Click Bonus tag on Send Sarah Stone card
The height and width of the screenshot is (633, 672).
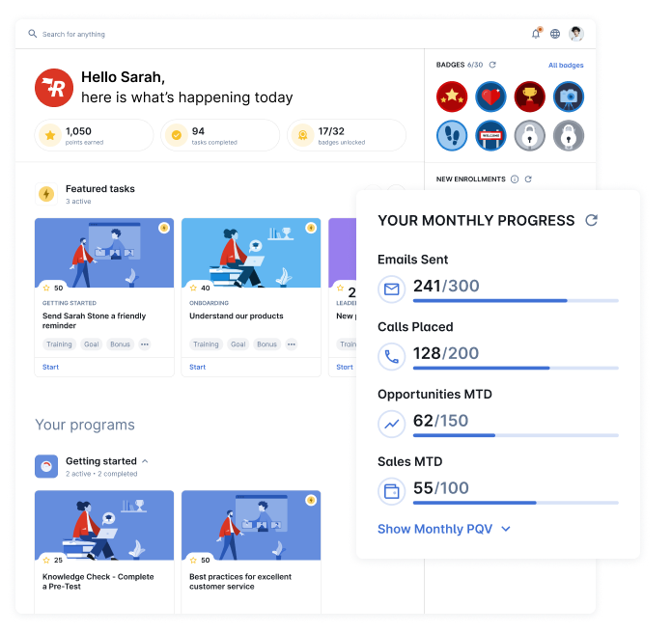(120, 344)
